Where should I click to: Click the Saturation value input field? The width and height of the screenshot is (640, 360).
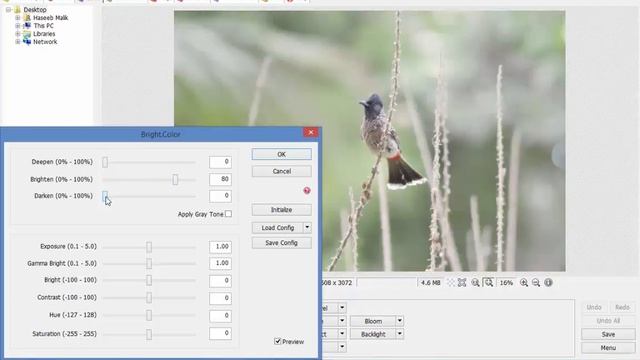220,333
